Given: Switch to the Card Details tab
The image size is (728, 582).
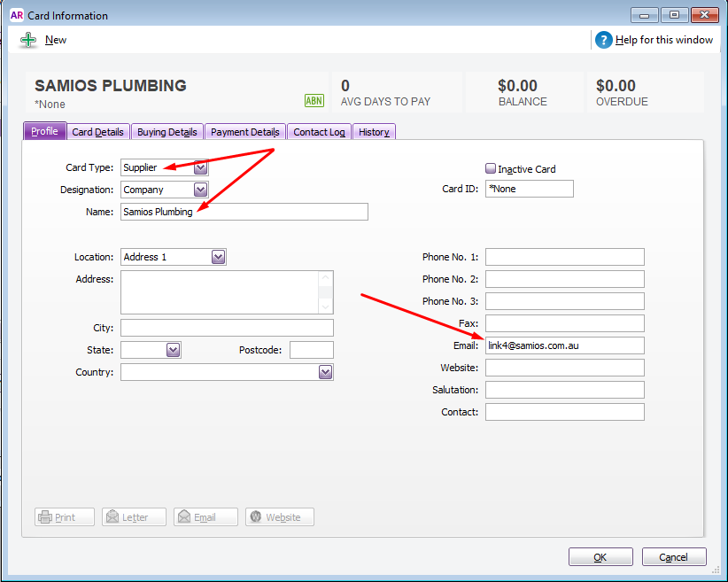Looking at the screenshot, I should 98,132.
